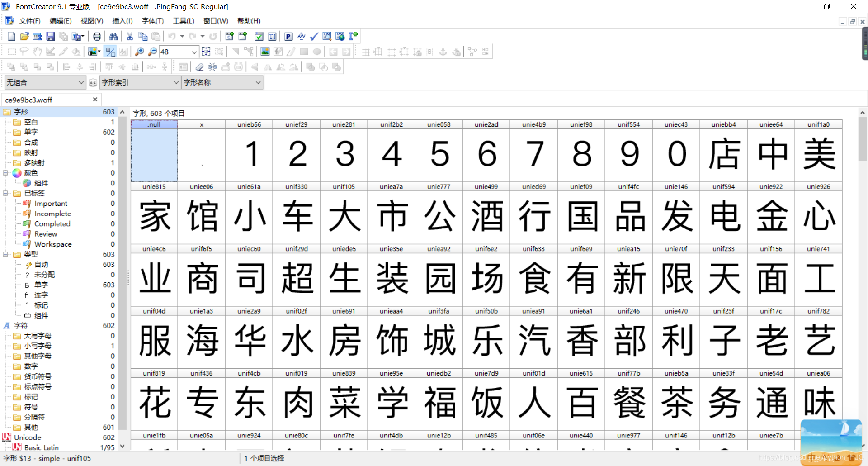Select glyph 5 named unie058
The height and width of the screenshot is (466, 868).
coord(439,151)
